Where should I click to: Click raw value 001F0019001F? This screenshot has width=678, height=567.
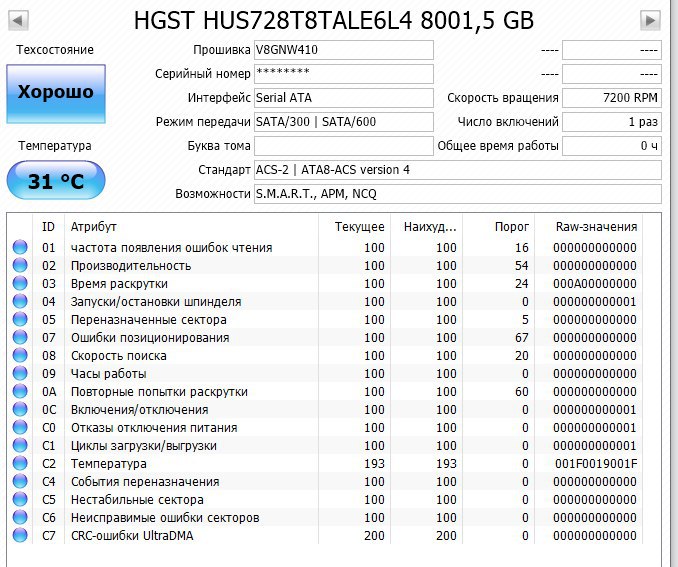[x=596, y=464]
